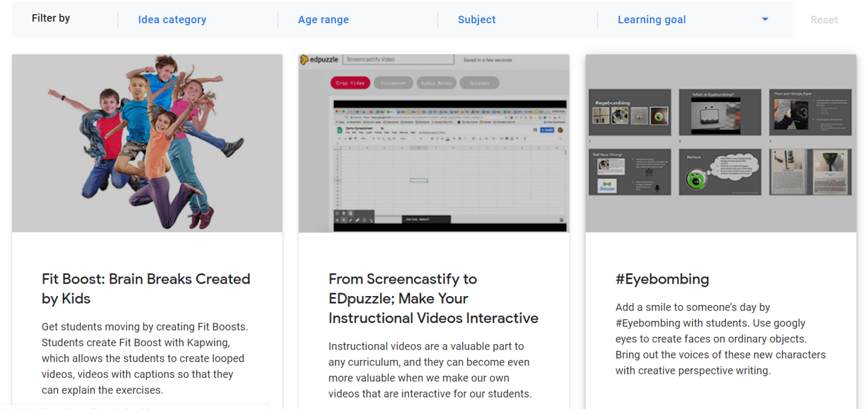Select the Audio Notes option in the Edpuzzle preview

436,82
